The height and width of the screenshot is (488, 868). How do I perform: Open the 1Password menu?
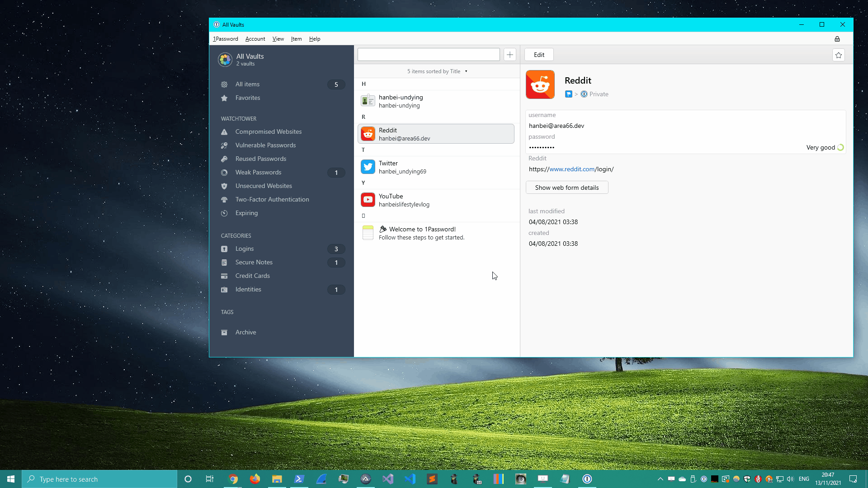[226, 39]
